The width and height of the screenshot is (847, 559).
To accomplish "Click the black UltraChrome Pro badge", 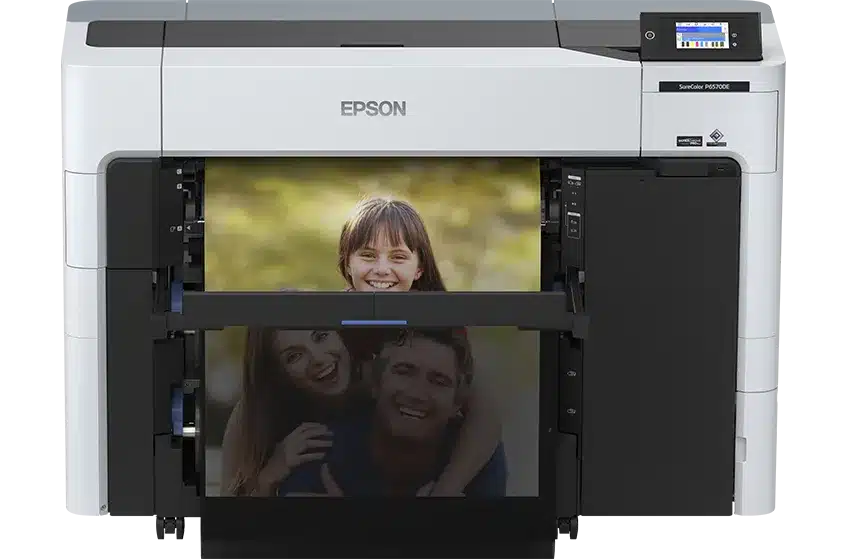I will [690, 142].
